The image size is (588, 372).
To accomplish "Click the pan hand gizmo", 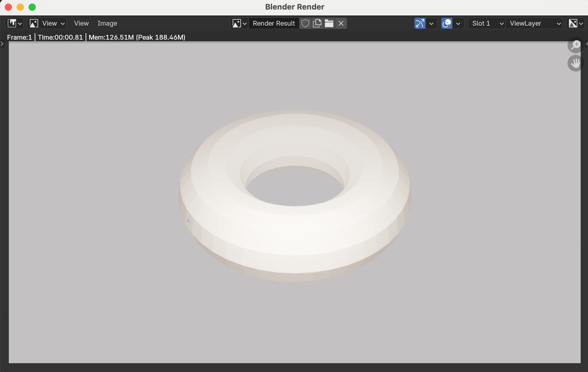I will click(x=575, y=63).
